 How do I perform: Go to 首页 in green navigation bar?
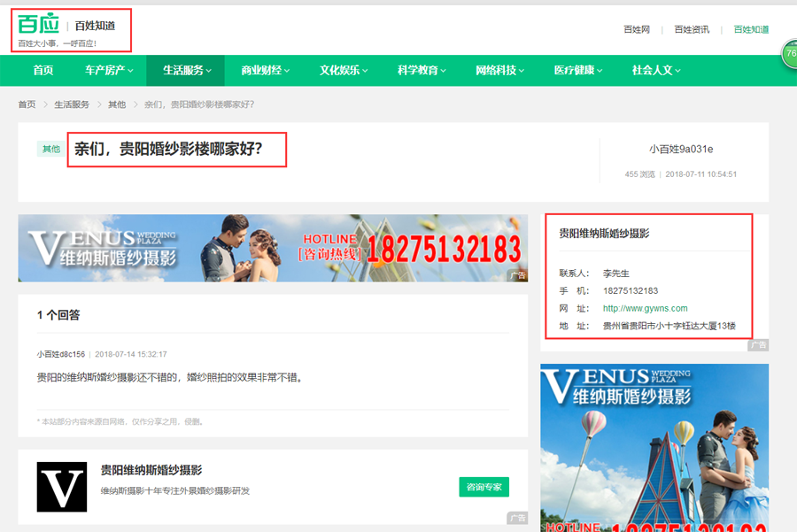coord(43,70)
